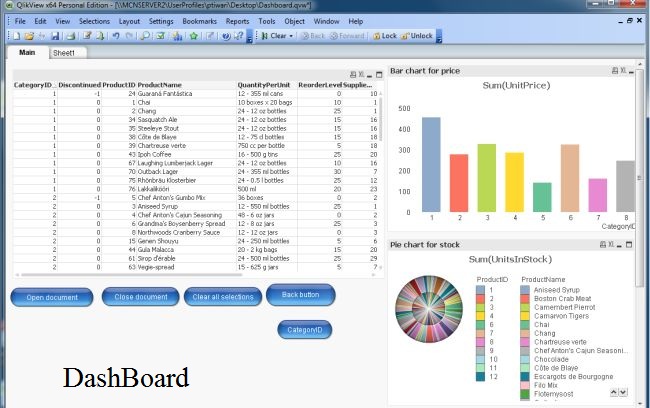
Task: Send table box to Excel (XL icon)
Action: (361, 75)
